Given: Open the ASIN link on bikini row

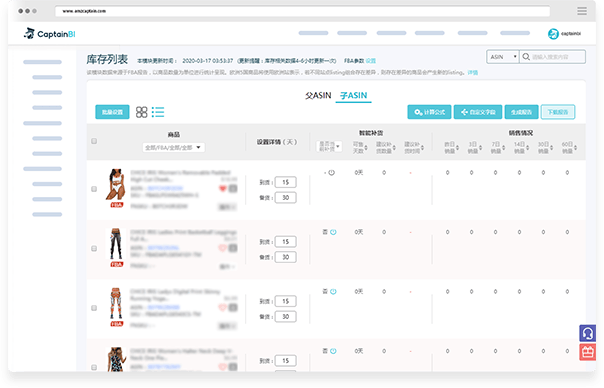Looking at the screenshot, I should (x=164, y=188).
